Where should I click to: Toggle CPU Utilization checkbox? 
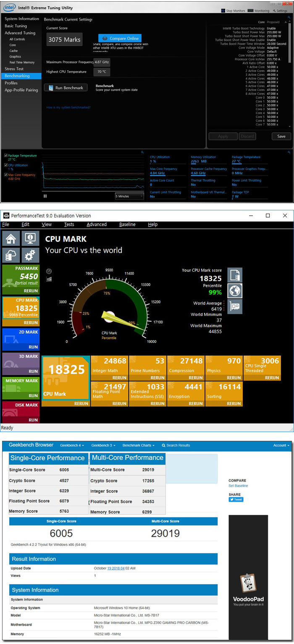[5, 165]
